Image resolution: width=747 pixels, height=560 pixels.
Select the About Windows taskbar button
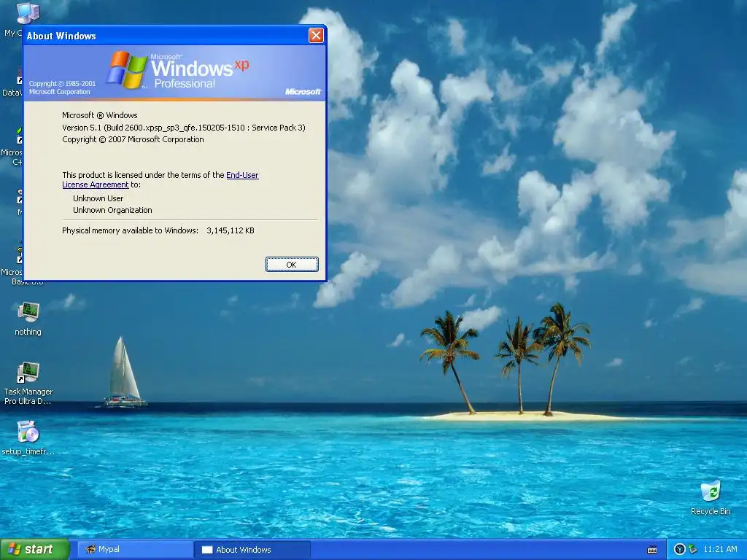(252, 550)
